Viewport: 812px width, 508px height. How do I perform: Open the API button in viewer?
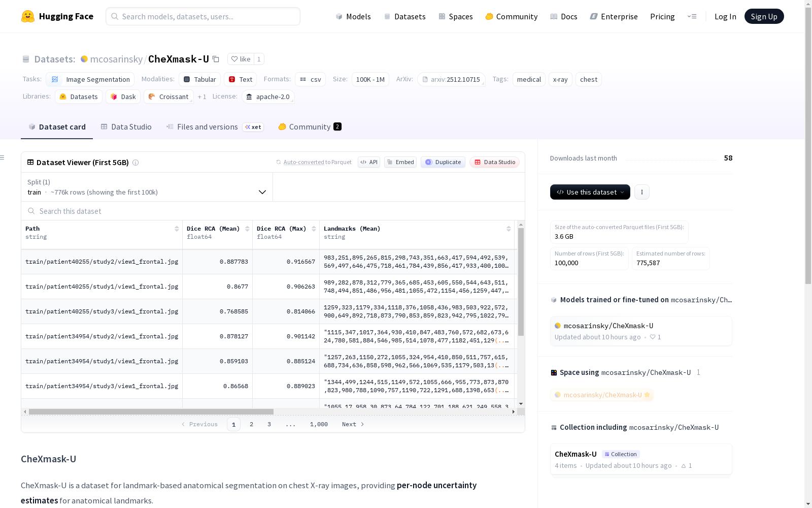[x=369, y=162]
